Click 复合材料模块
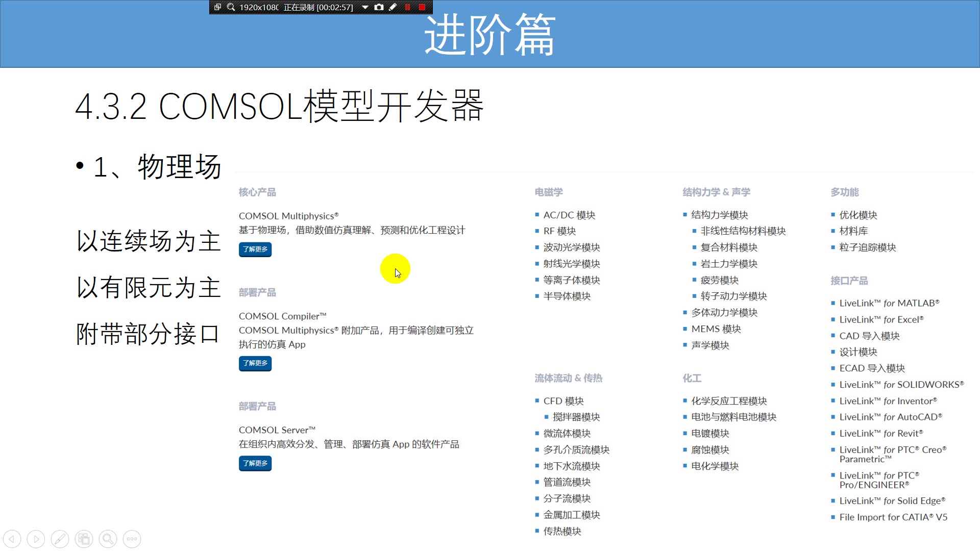Screen dimensions: 980x551 (x=729, y=247)
